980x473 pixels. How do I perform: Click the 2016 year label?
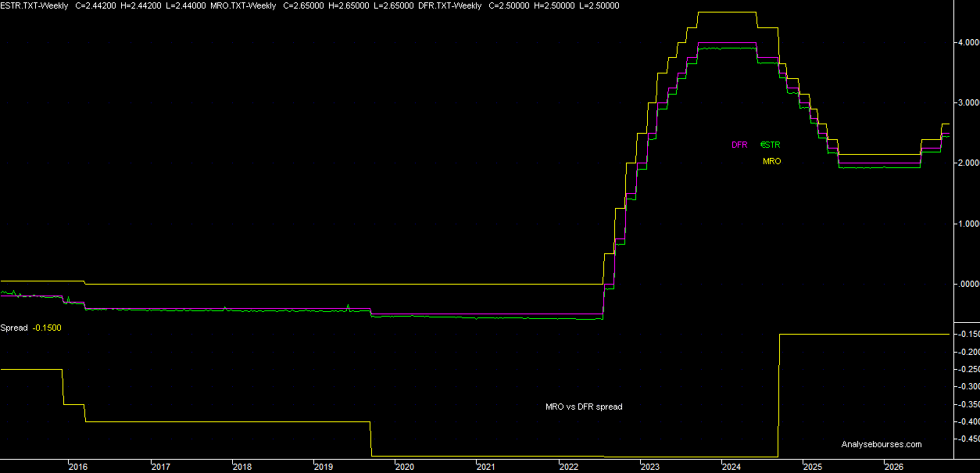click(78, 467)
